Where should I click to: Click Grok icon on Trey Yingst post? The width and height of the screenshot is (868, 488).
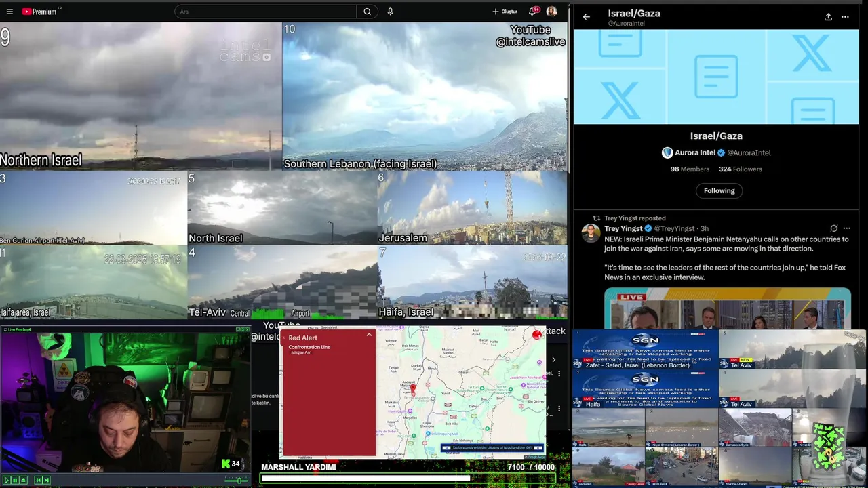pyautogui.click(x=834, y=228)
